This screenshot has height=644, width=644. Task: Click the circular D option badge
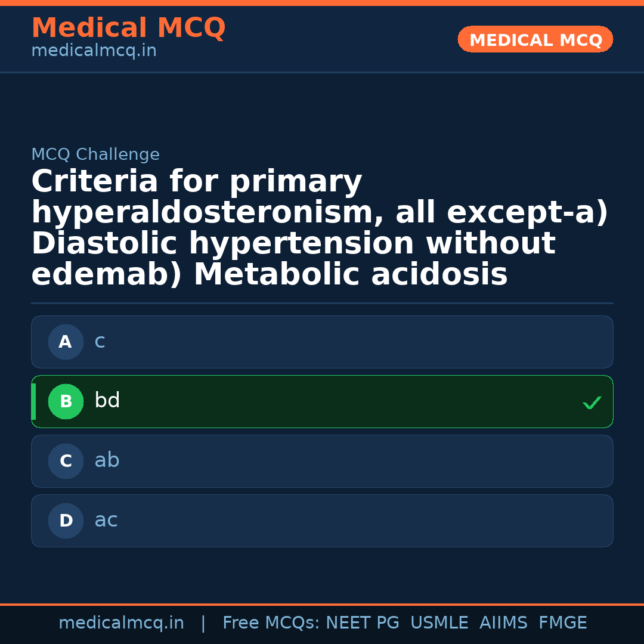point(66,521)
